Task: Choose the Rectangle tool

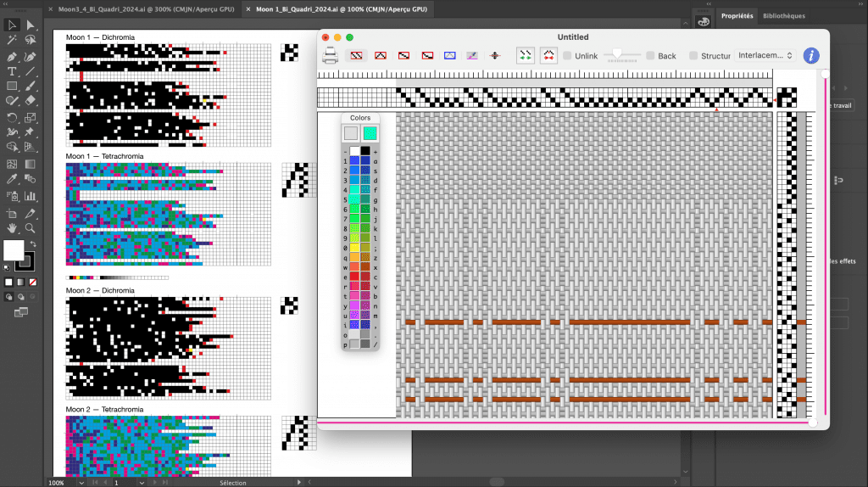Action: [12, 87]
